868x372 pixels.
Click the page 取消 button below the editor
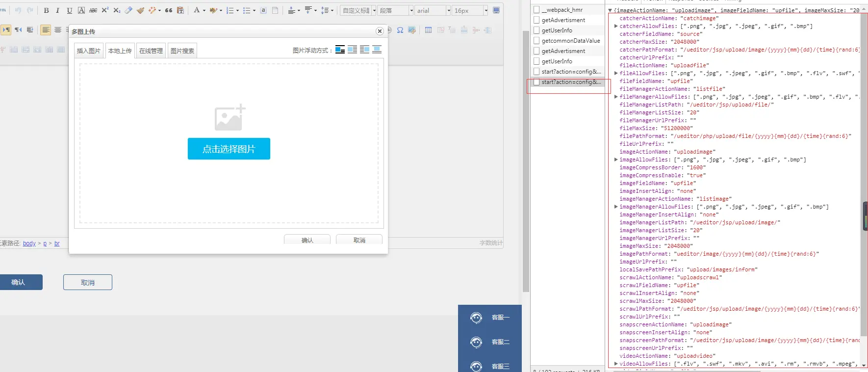(88, 282)
